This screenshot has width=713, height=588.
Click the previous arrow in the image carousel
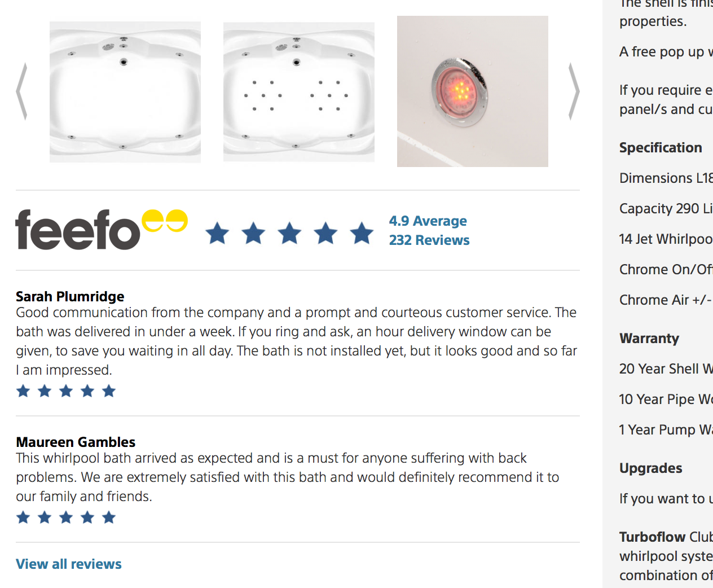pos(21,91)
